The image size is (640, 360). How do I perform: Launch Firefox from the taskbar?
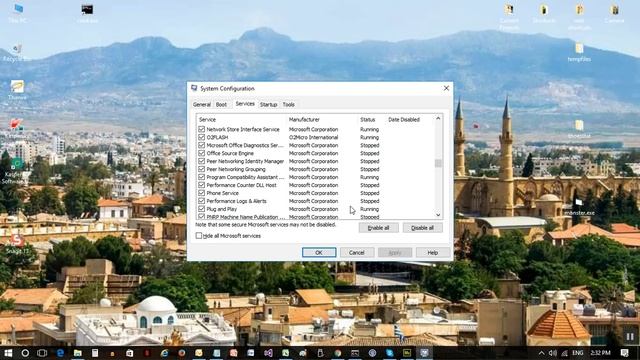coord(182,353)
